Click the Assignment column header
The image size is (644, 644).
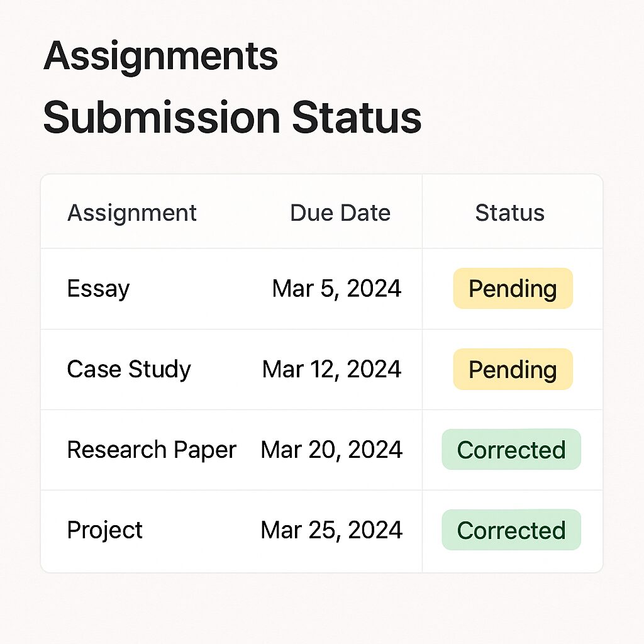click(x=132, y=213)
